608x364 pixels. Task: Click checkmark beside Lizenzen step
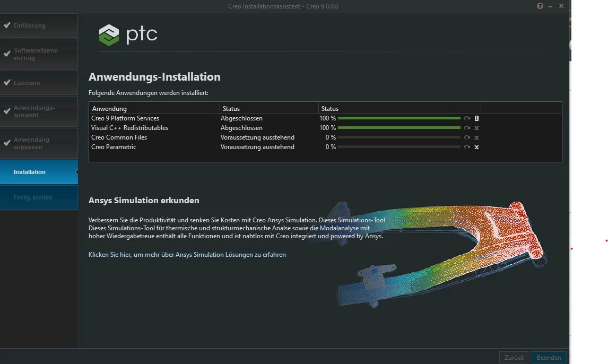[7, 82]
